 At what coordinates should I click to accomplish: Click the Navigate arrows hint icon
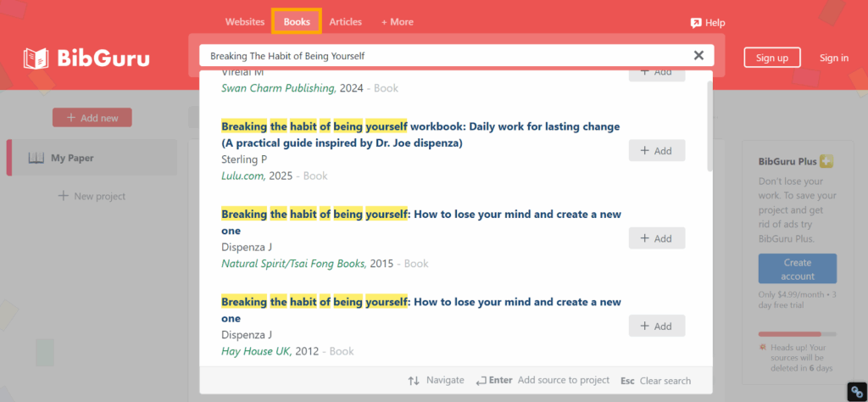[x=414, y=381]
